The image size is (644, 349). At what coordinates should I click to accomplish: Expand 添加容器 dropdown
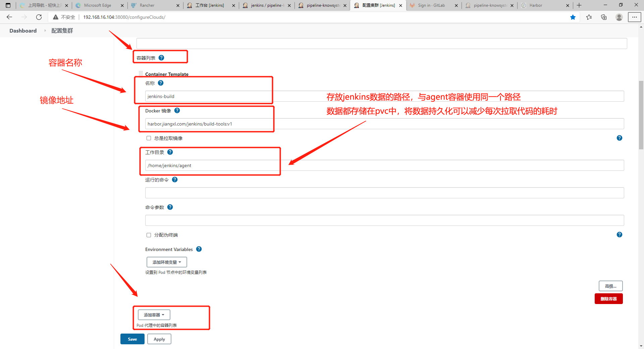point(154,315)
